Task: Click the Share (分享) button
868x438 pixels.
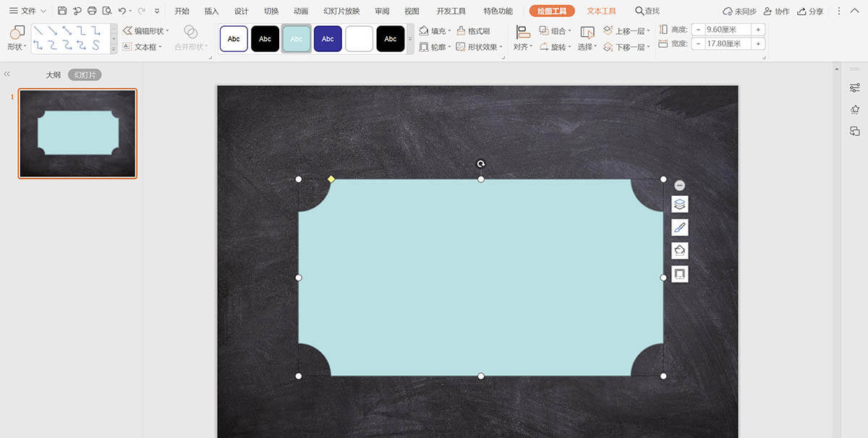Action: click(x=810, y=12)
